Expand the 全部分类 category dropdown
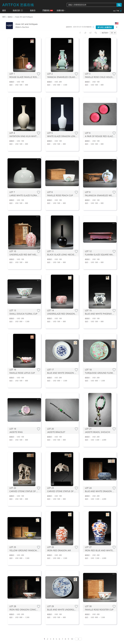124x644 pixels. 61,11
